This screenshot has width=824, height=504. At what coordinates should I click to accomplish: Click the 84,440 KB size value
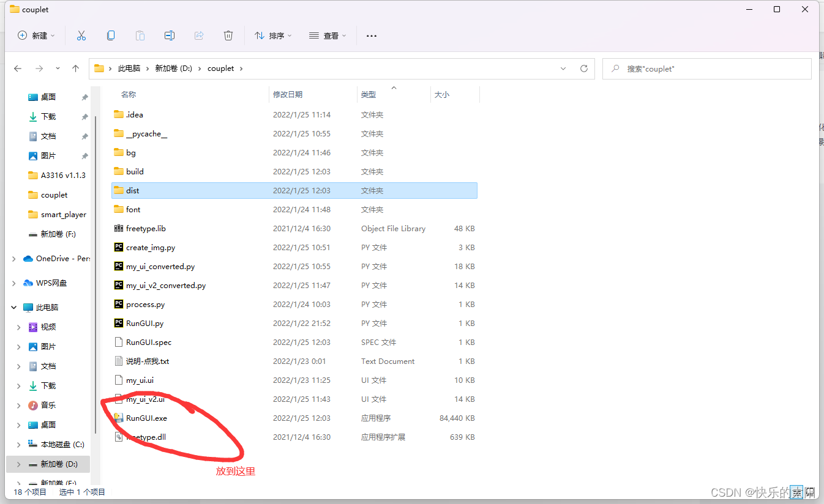click(x=457, y=418)
